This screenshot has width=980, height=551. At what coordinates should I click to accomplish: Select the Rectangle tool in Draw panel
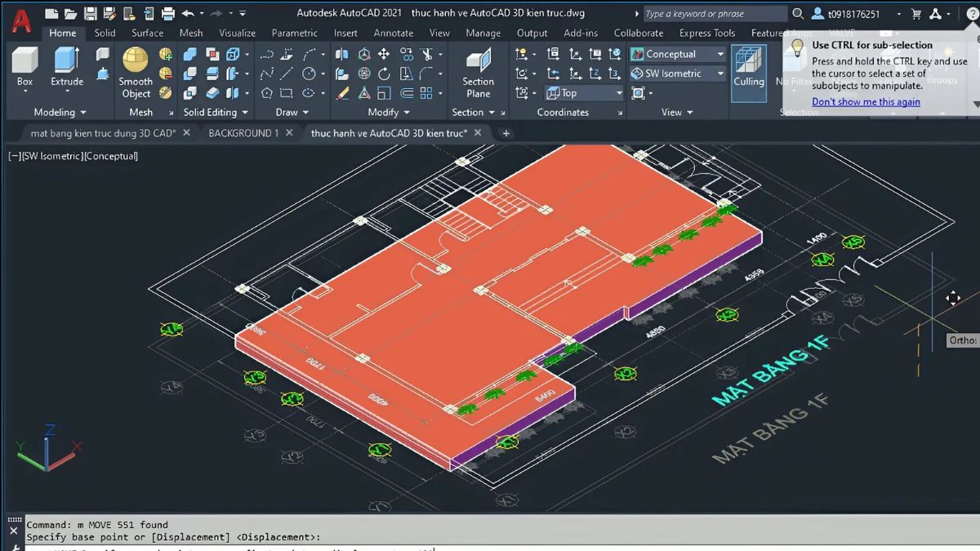[287, 93]
